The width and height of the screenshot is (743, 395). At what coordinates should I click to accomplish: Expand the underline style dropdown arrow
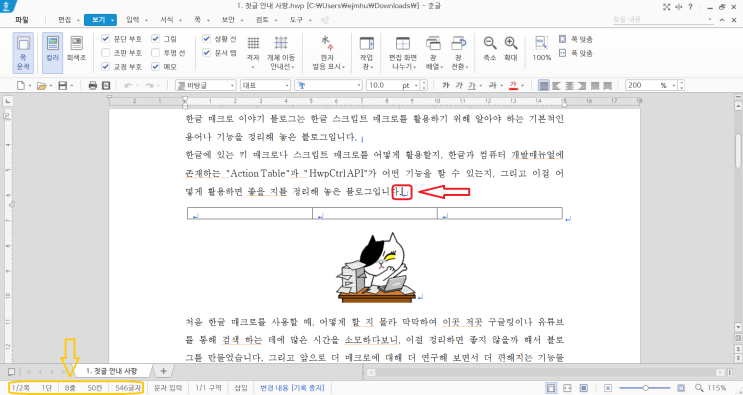click(481, 86)
